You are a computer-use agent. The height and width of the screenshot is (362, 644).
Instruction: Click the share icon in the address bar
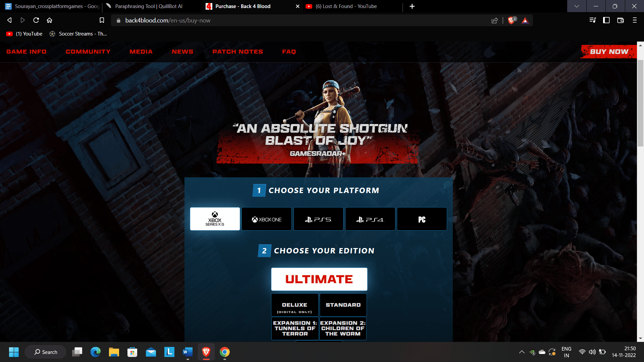495,20
